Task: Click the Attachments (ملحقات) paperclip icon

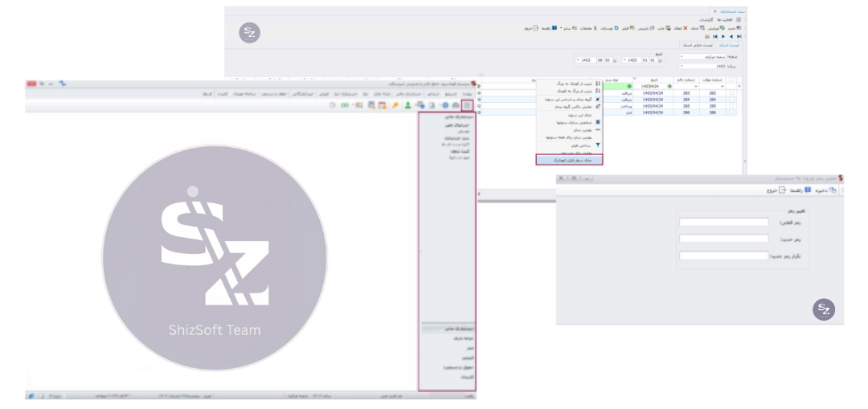Action: click(x=595, y=27)
